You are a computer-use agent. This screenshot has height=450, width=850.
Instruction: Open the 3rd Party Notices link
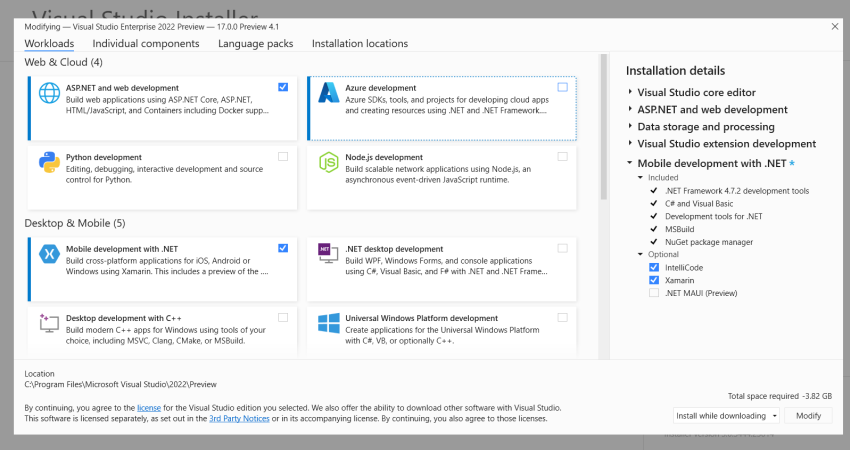tap(239, 419)
